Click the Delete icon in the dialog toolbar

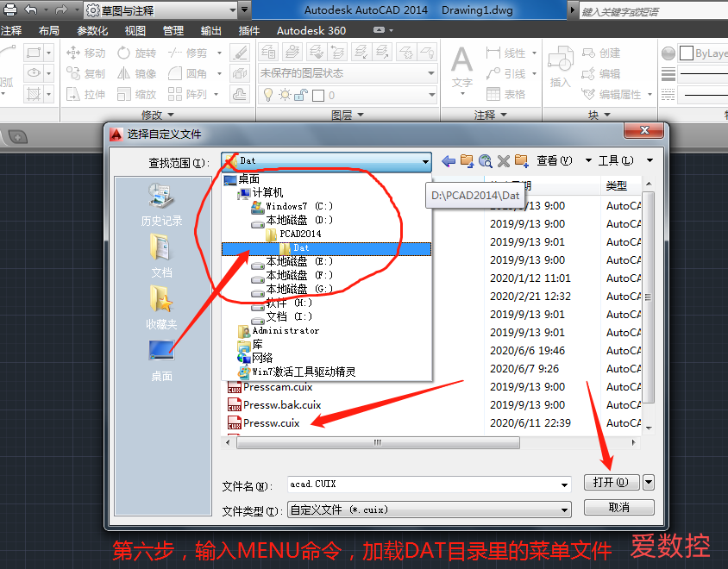tap(503, 161)
